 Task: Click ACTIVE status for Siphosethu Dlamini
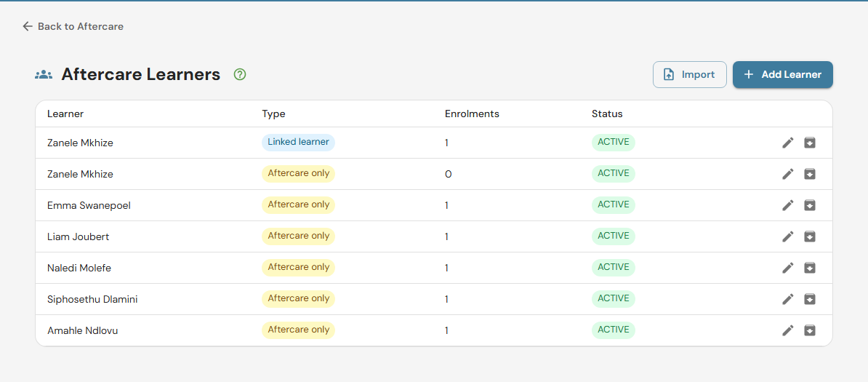pos(614,298)
